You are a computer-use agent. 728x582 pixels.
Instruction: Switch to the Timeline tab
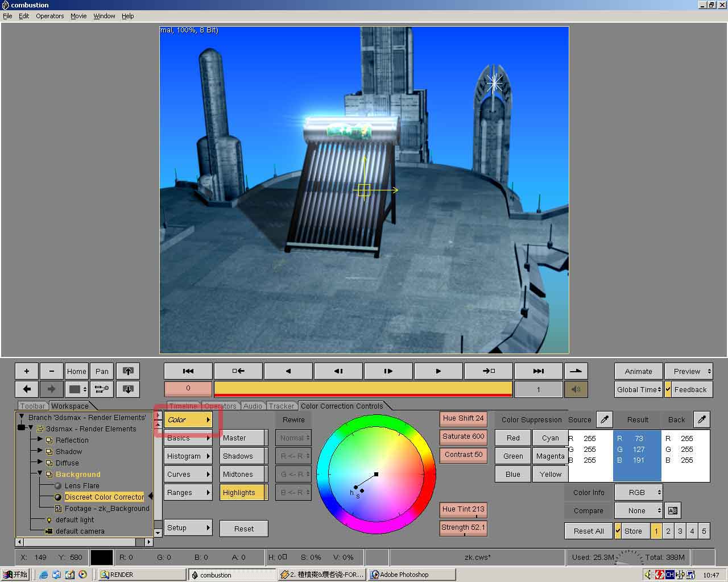coord(183,406)
